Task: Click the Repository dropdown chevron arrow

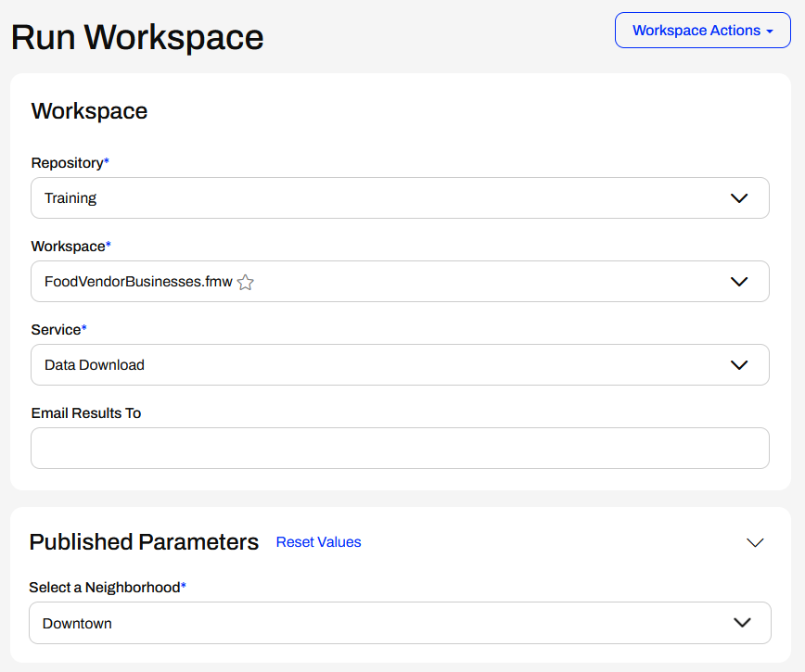Action: tap(739, 198)
